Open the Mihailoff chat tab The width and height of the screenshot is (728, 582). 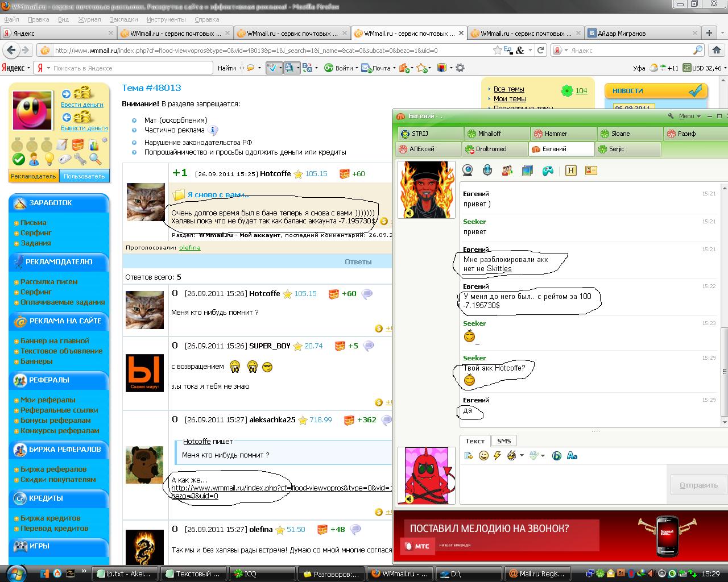(x=497, y=134)
